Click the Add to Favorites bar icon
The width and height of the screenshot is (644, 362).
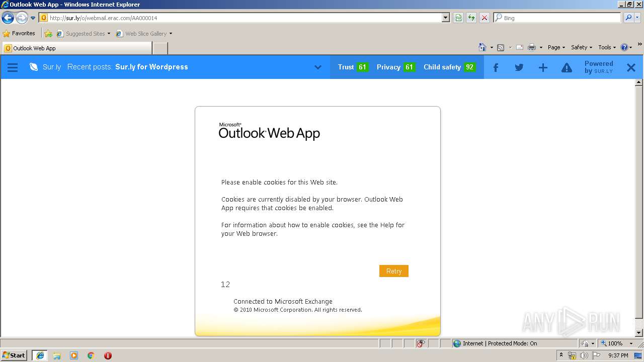(x=48, y=34)
